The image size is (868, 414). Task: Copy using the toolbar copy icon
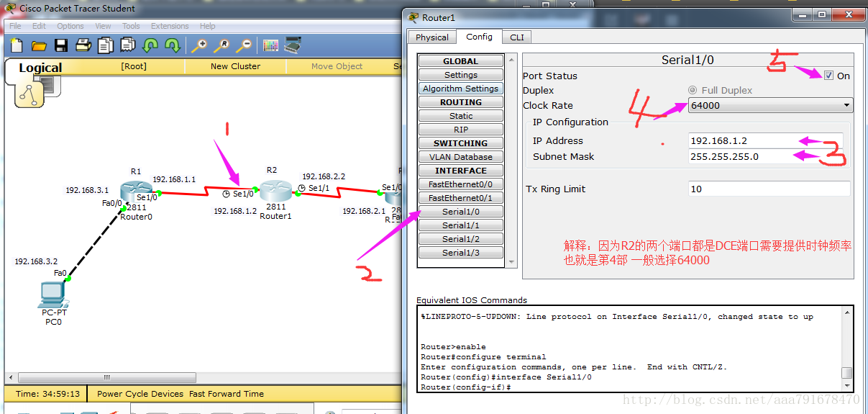[106, 45]
